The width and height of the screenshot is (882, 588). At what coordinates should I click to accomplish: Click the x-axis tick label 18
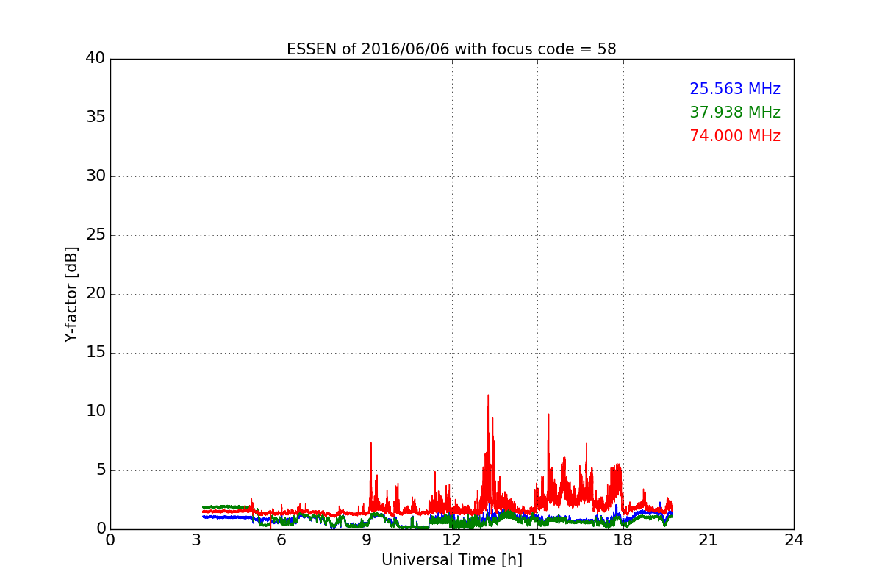[623, 540]
